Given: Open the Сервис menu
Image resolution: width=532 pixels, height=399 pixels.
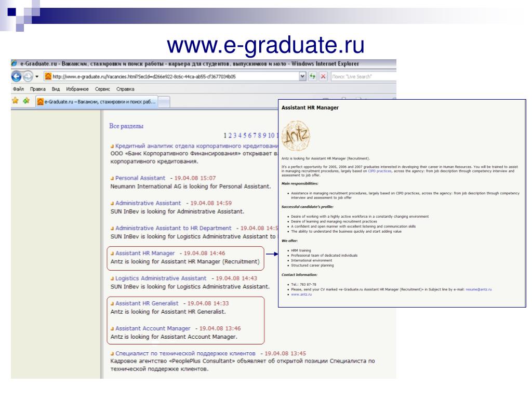Looking at the screenshot, I should tap(102, 89).
